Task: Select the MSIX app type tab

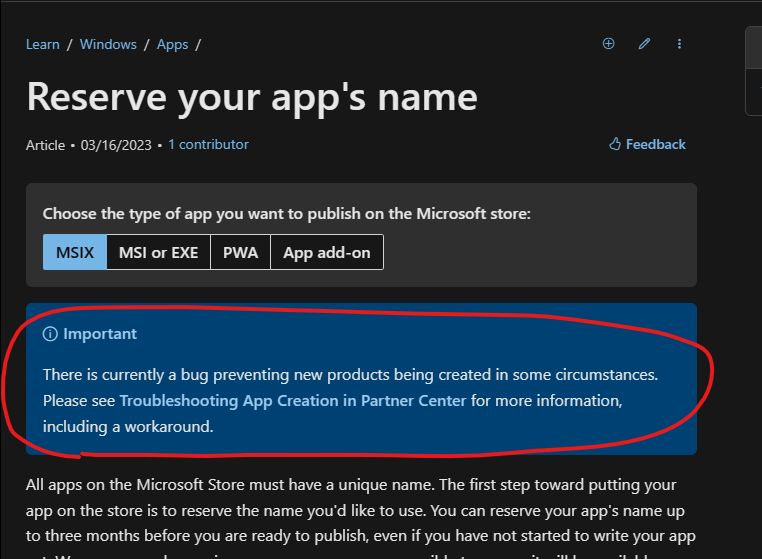Action: point(75,252)
